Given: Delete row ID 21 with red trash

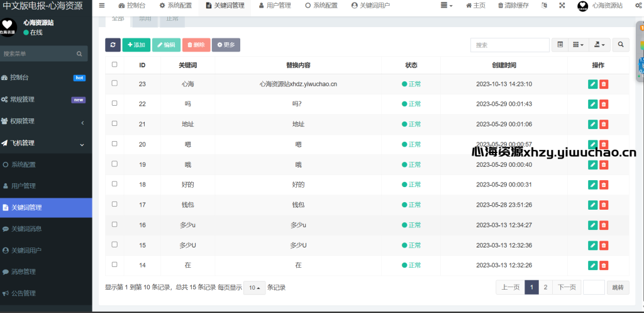Looking at the screenshot, I should [x=603, y=124].
